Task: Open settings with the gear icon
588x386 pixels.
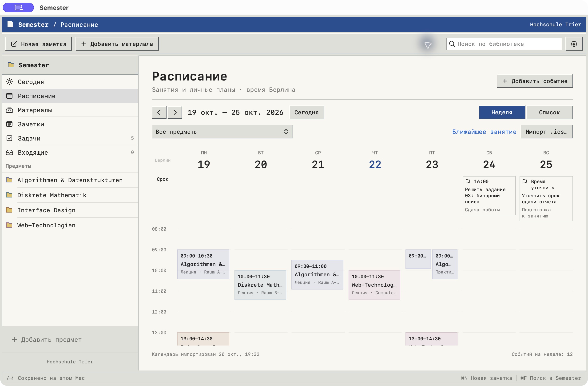Action: (x=574, y=44)
